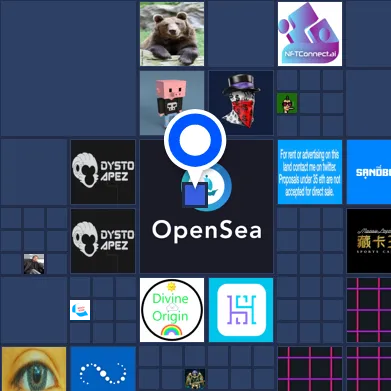
Task: Select the pink pig voxel avatar tile
Action: click(x=172, y=103)
